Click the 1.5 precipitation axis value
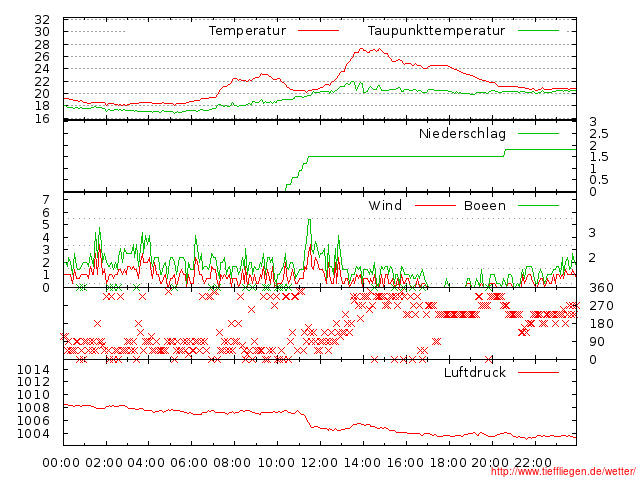 pos(599,157)
